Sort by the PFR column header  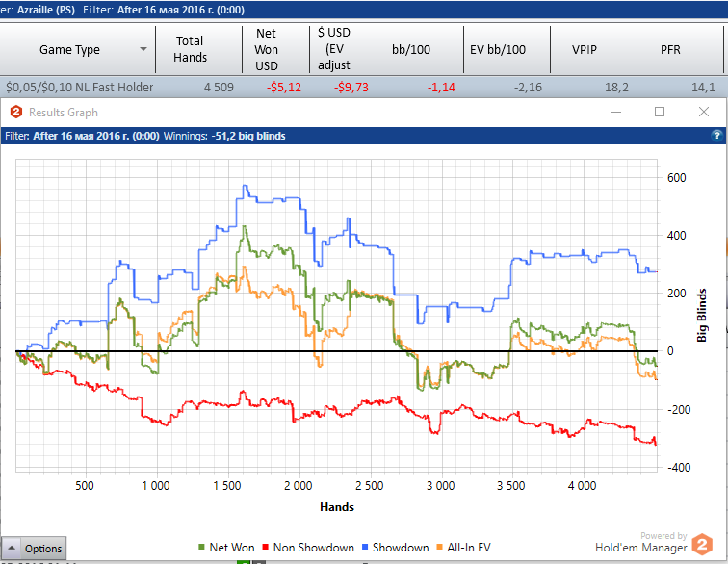680,49
